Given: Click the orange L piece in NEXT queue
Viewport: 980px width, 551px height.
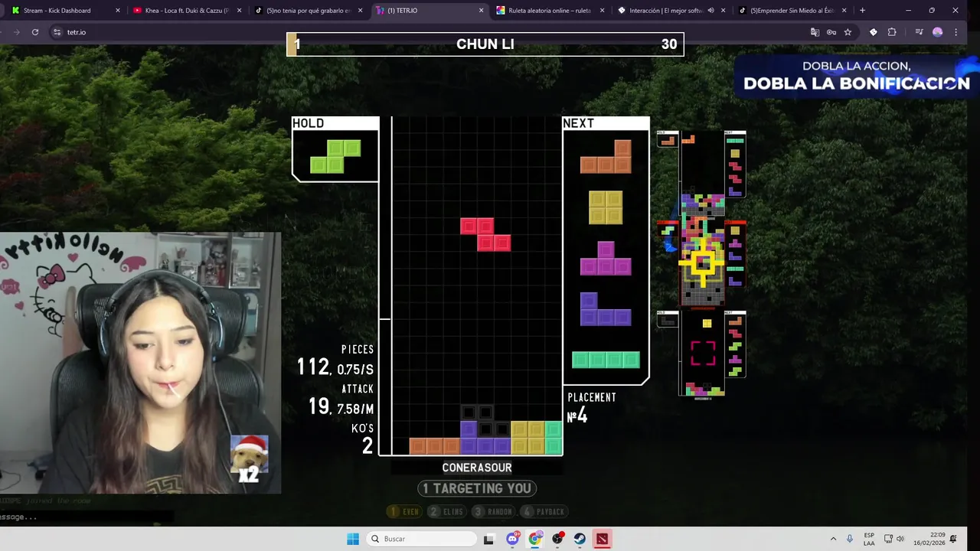Looking at the screenshot, I should point(606,156).
